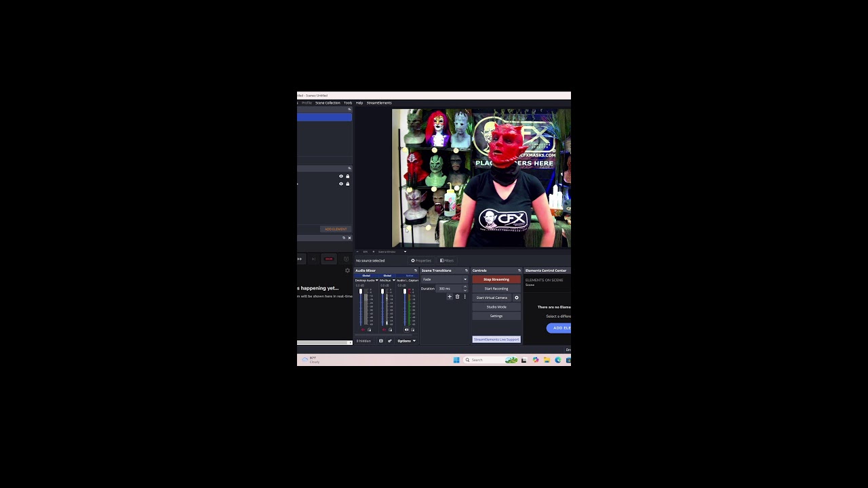Open the Help menu
The width and height of the screenshot is (868, 488).
click(x=359, y=103)
